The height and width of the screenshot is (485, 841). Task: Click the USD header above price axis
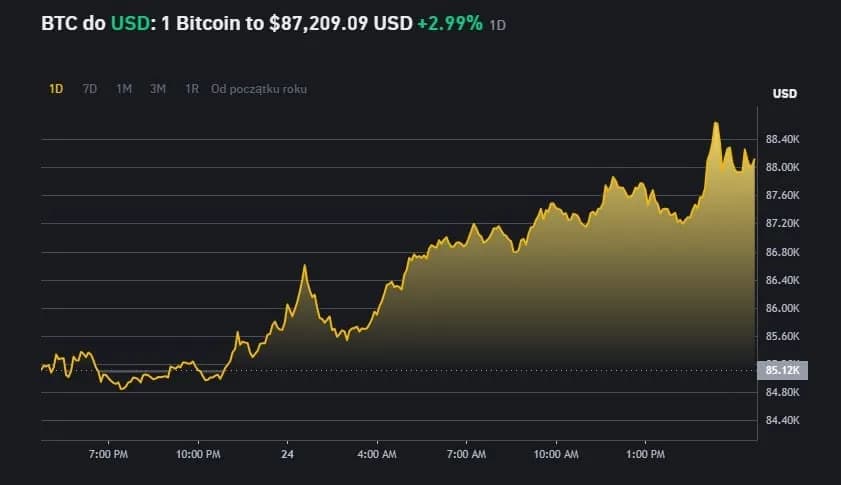pyautogui.click(x=784, y=94)
